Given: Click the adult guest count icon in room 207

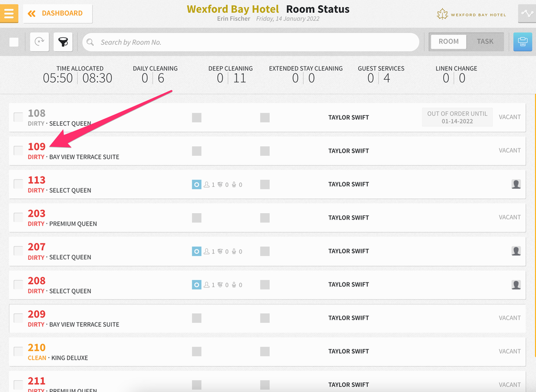Looking at the screenshot, I should 206,252.
